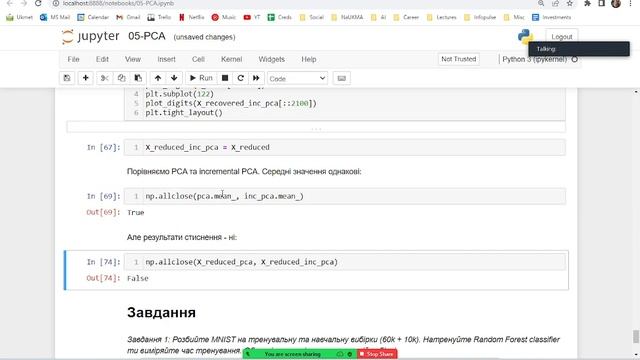Open the Edit menu

(102, 59)
